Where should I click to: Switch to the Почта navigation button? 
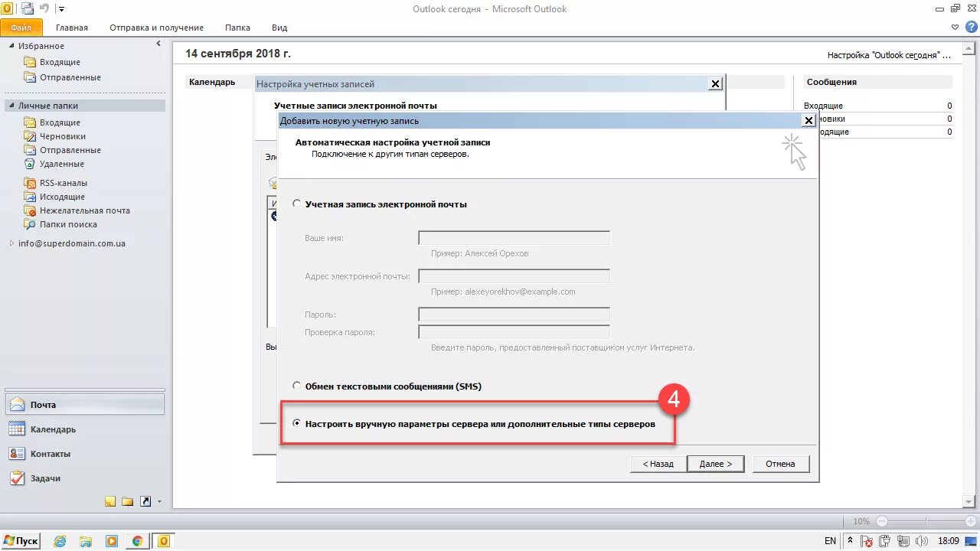pos(84,405)
